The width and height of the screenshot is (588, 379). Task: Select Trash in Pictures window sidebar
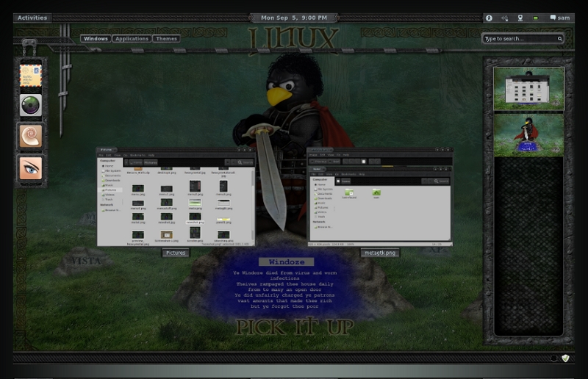point(108,200)
